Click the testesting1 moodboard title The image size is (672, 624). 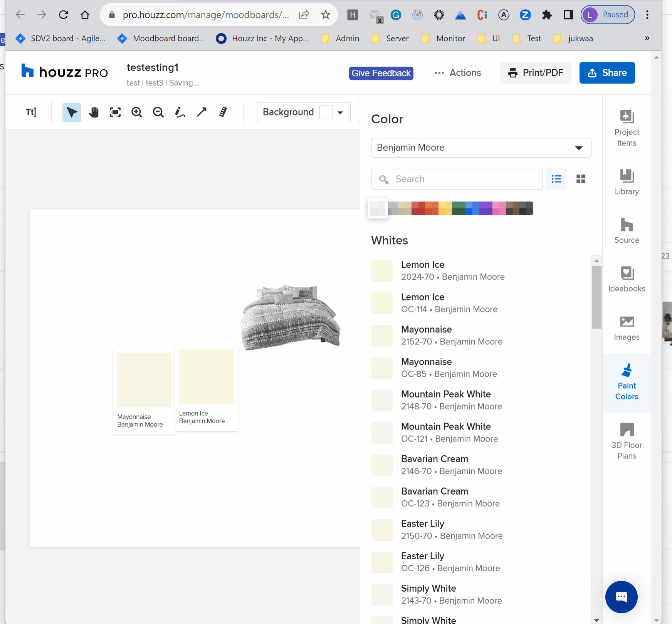click(x=153, y=67)
